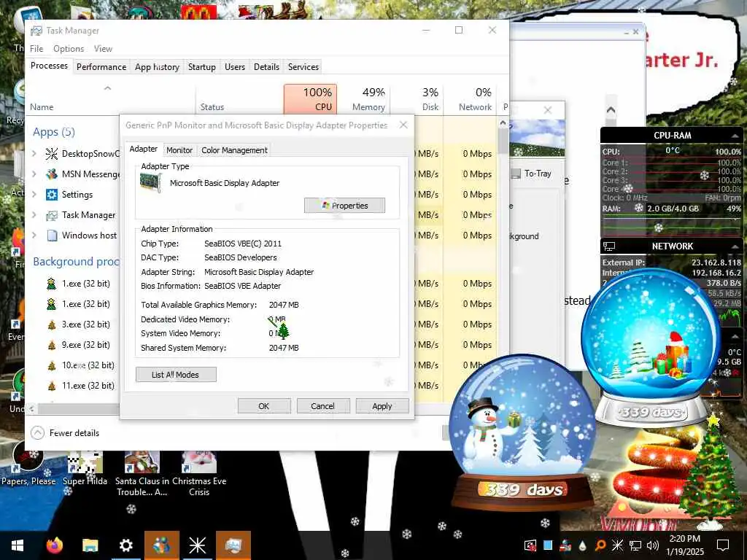Open the File menu in Task Manager
The image size is (747, 560).
tap(36, 49)
